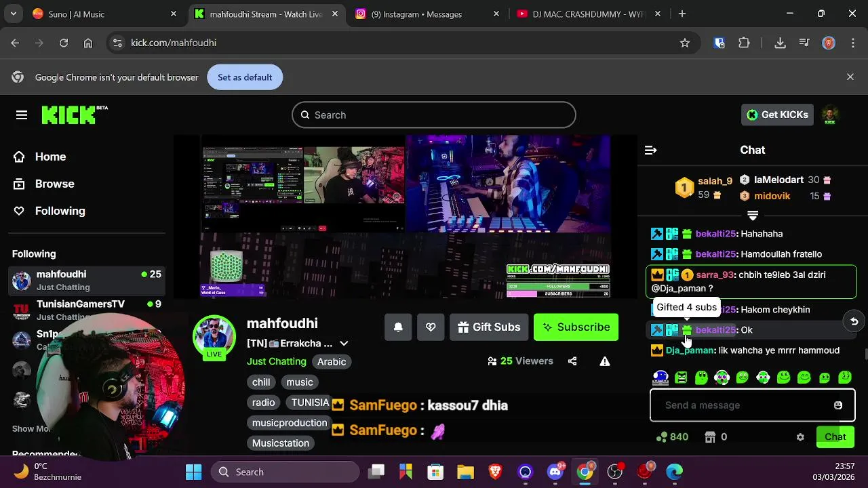Screen dimensions: 868x488
Task: Open Discord from taskbar
Action: pos(555,472)
